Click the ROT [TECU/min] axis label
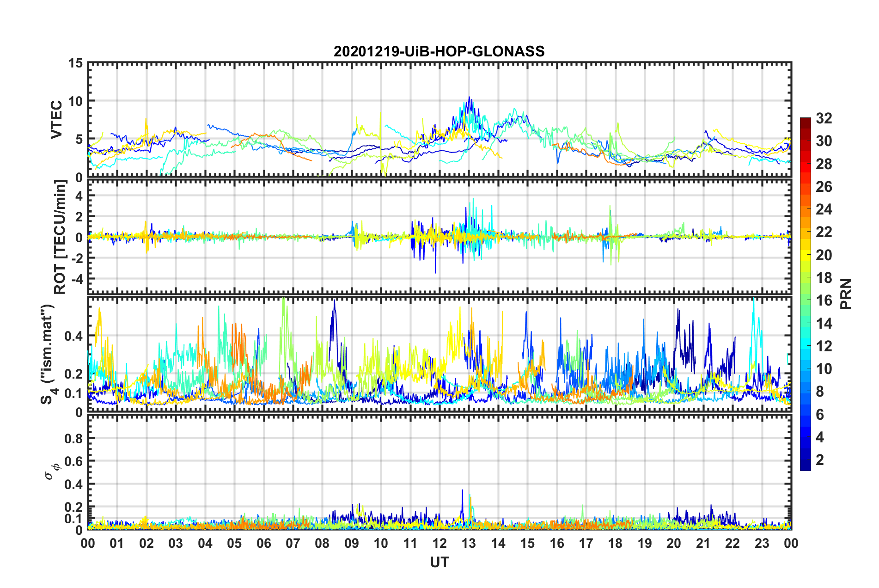Image resolution: width=879 pixels, height=588 pixels. tap(60, 237)
